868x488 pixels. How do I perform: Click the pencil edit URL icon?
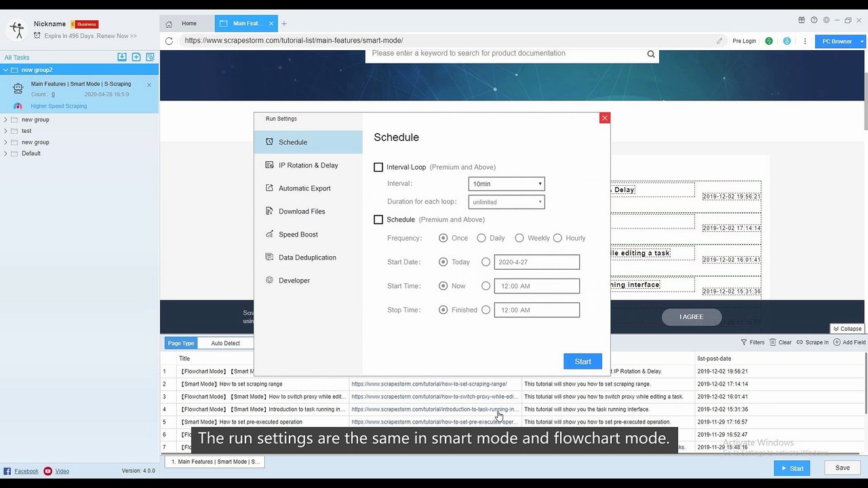(x=719, y=41)
